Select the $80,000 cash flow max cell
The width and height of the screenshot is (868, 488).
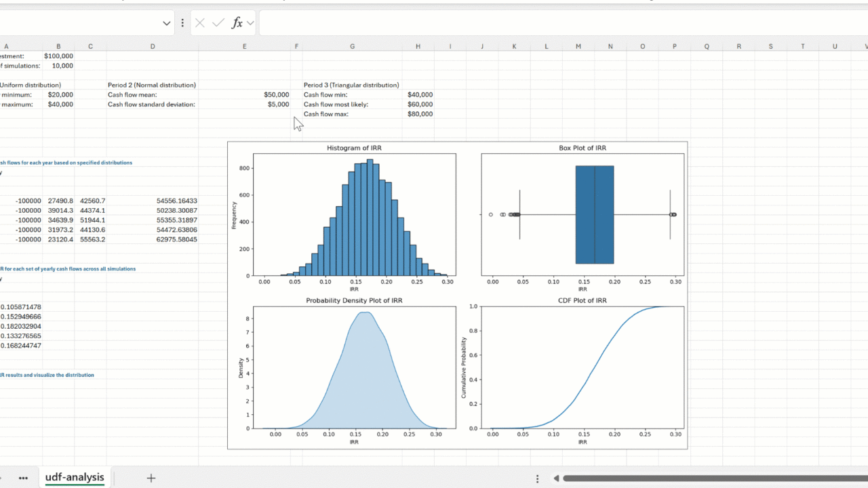(x=419, y=114)
